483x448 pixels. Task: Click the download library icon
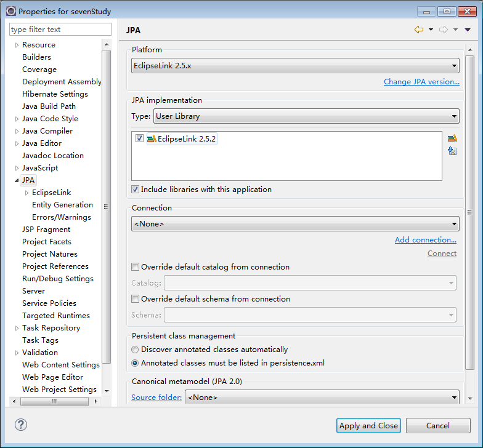click(452, 151)
